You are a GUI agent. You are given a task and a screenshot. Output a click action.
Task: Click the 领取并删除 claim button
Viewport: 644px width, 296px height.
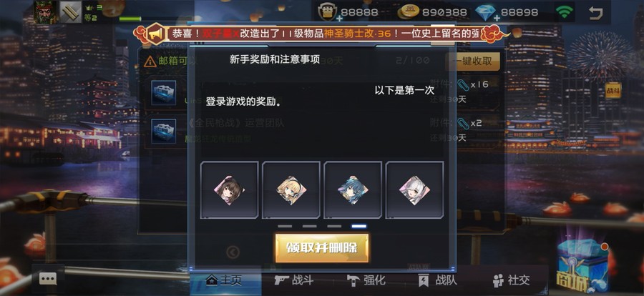[322, 248]
